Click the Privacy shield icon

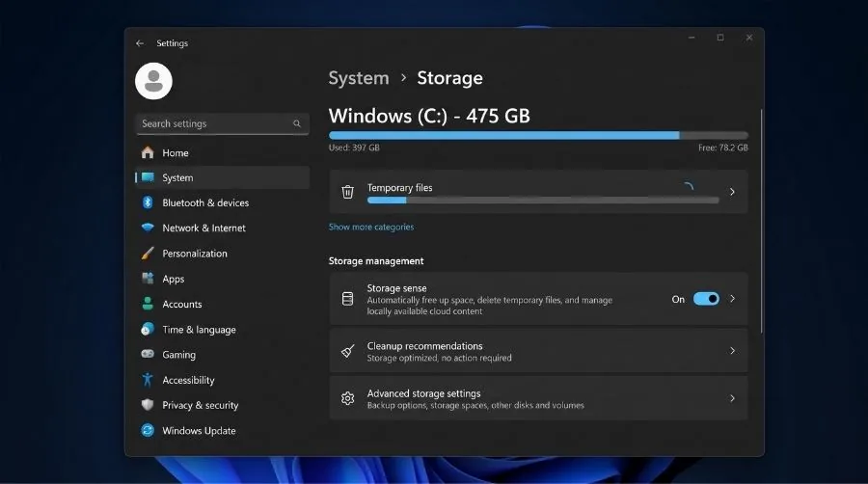pyautogui.click(x=148, y=405)
